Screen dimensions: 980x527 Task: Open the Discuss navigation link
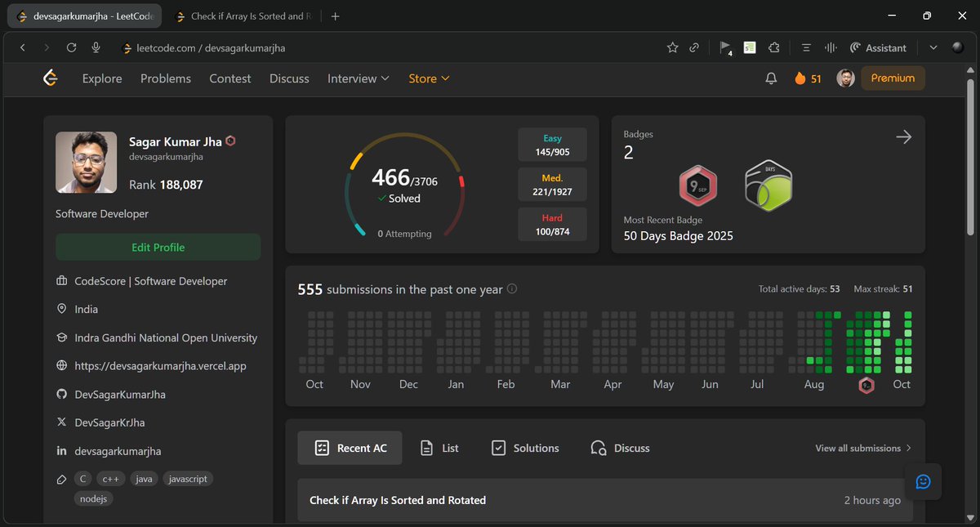[289, 78]
